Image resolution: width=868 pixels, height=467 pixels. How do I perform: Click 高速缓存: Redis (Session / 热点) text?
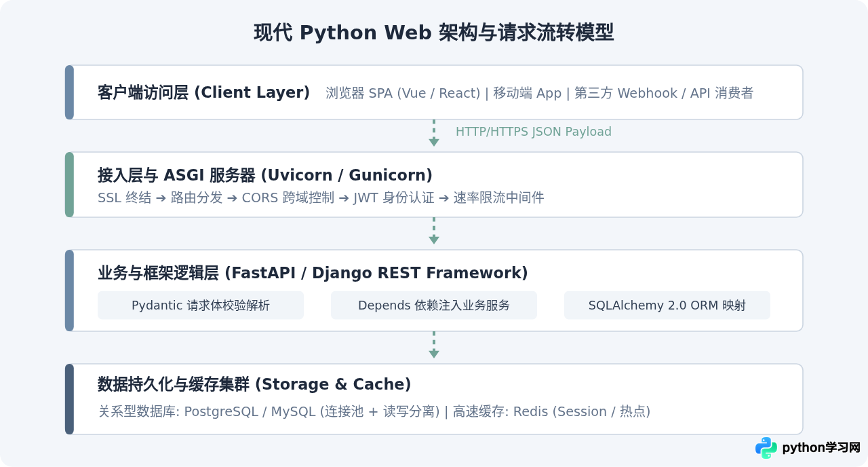tap(552, 411)
